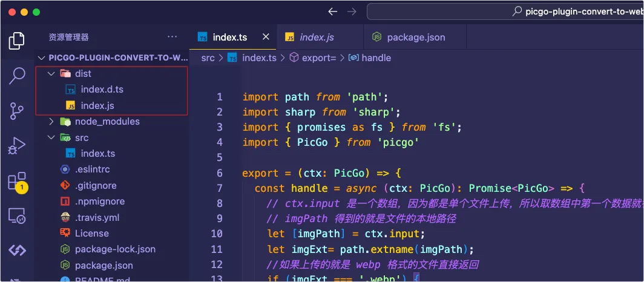644x282 pixels.
Task: Open the Search view in activity bar
Action: 16,76
